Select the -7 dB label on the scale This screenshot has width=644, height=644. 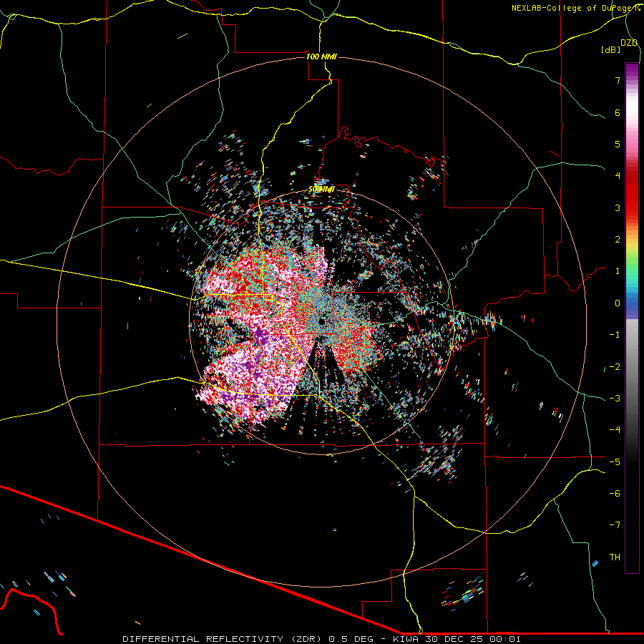(615, 525)
